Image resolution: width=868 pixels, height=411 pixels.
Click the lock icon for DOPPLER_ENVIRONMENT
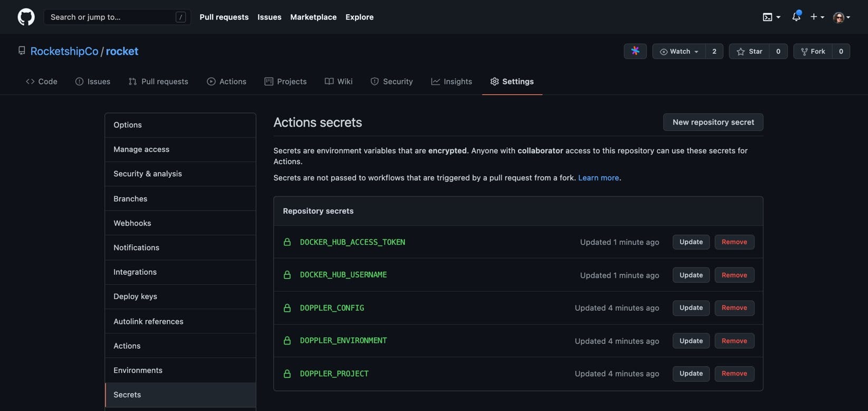pos(287,340)
